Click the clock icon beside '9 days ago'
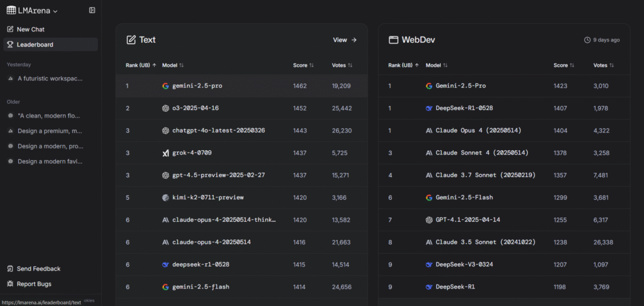The width and height of the screenshot is (644, 306). pos(587,40)
